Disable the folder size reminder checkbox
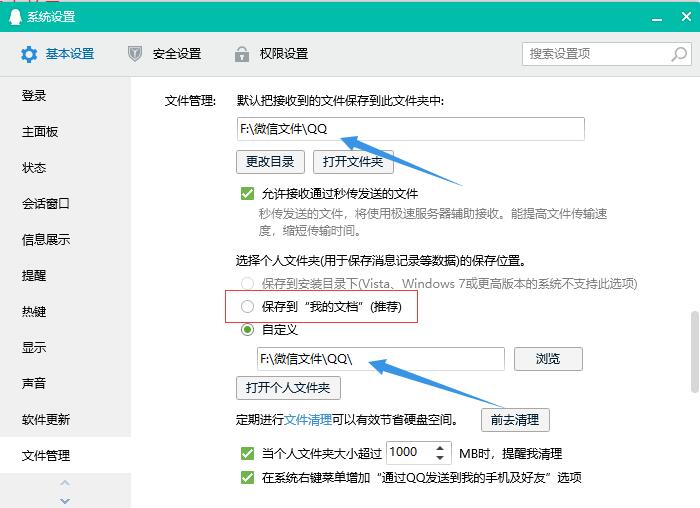Image resolution: width=700 pixels, height=508 pixels. (x=247, y=454)
